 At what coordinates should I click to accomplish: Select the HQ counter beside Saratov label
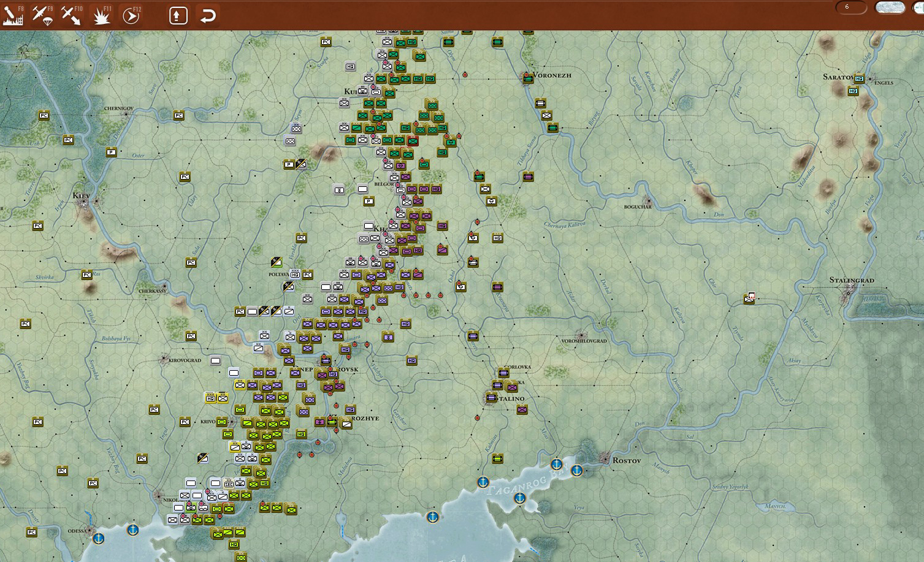click(859, 78)
